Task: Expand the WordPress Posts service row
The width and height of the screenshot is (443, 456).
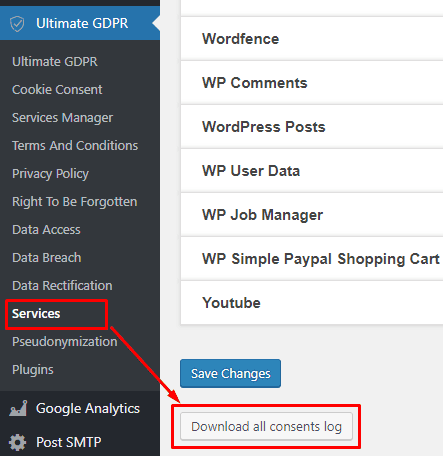Action: [x=312, y=127]
